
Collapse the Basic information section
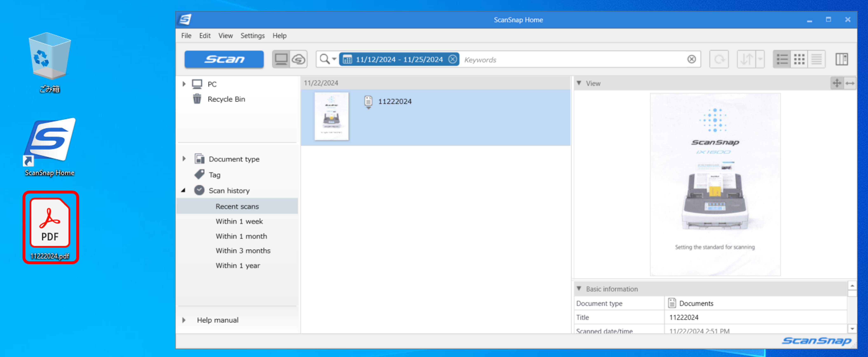click(x=579, y=289)
